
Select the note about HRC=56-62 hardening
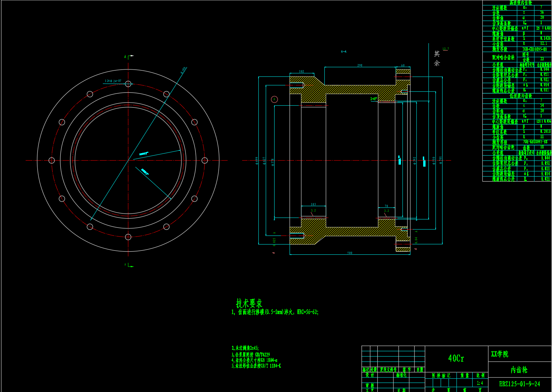coord(275,312)
